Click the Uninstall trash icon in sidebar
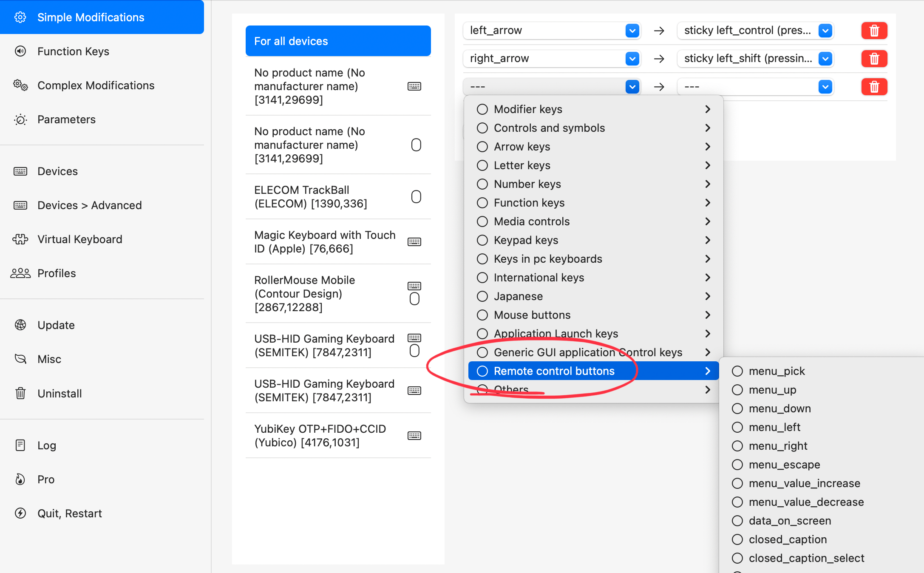 pyautogui.click(x=20, y=393)
